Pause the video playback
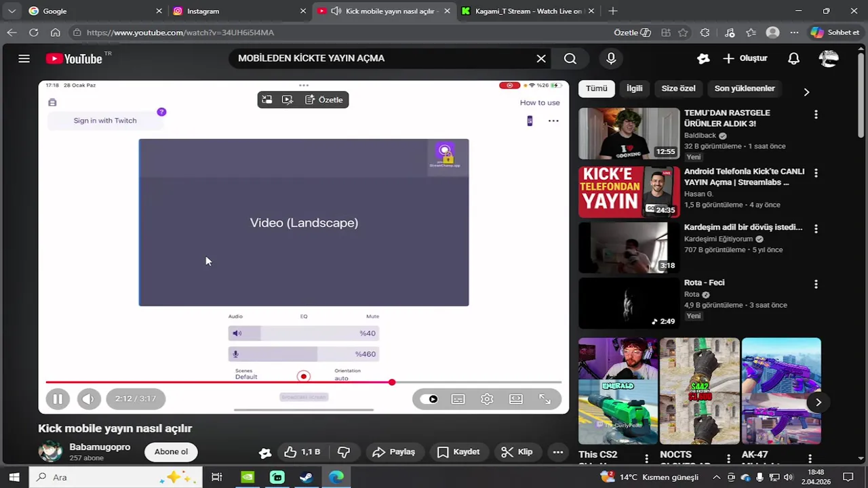 click(58, 399)
